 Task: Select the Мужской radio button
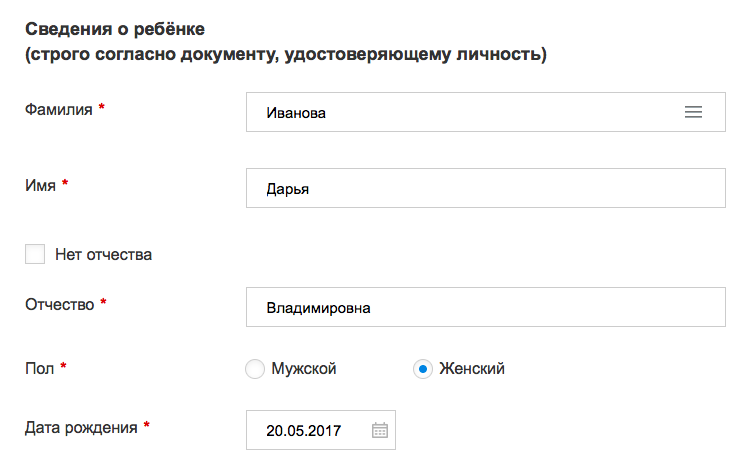click(254, 369)
